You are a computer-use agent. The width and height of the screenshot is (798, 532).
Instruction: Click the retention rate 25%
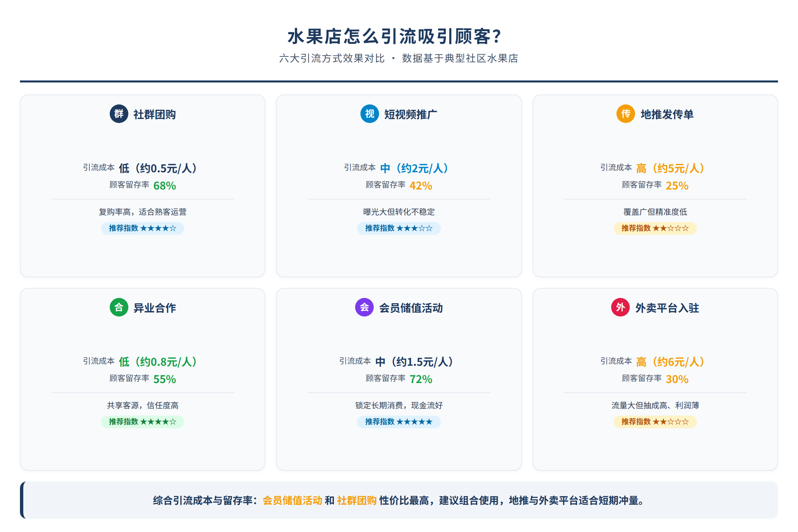pyautogui.click(x=677, y=186)
